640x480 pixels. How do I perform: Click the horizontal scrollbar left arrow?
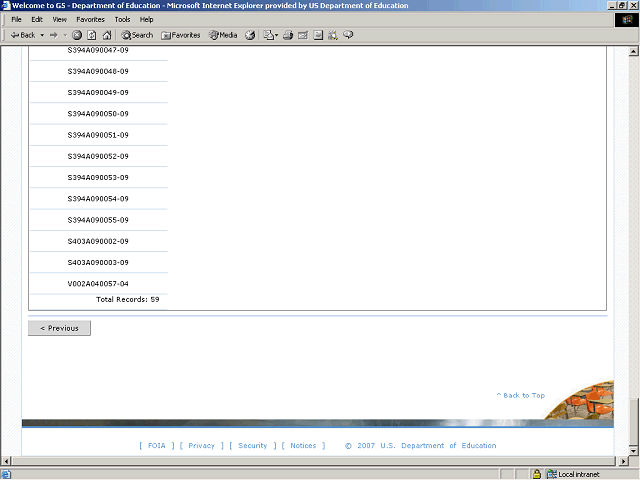pyautogui.click(x=6, y=461)
